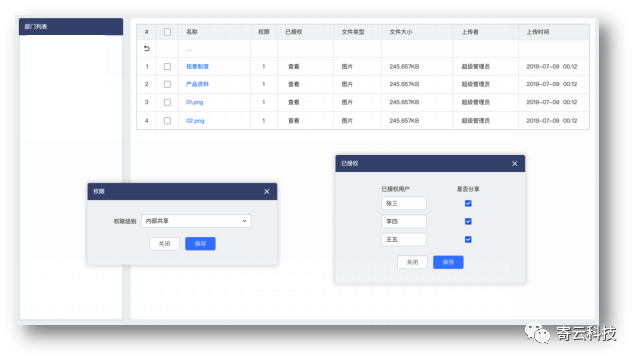Click upload time in the 规章制度 row
637x362 pixels.
click(552, 66)
